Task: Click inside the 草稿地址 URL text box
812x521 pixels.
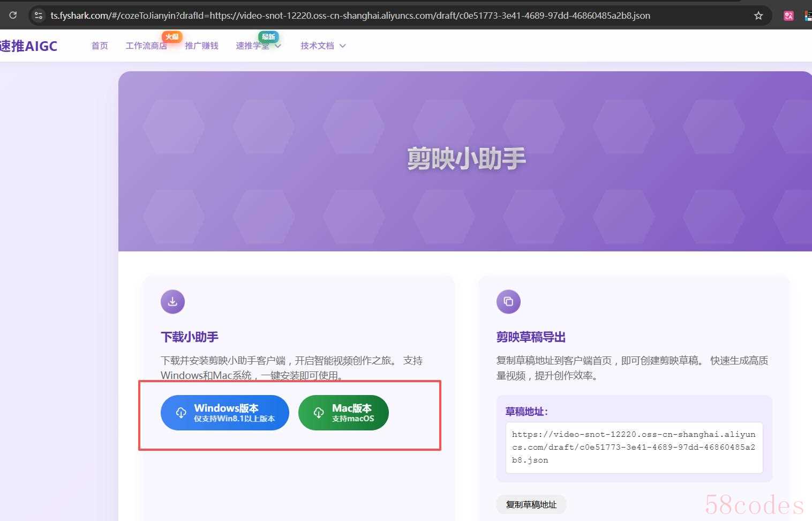Action: pyautogui.click(x=634, y=448)
